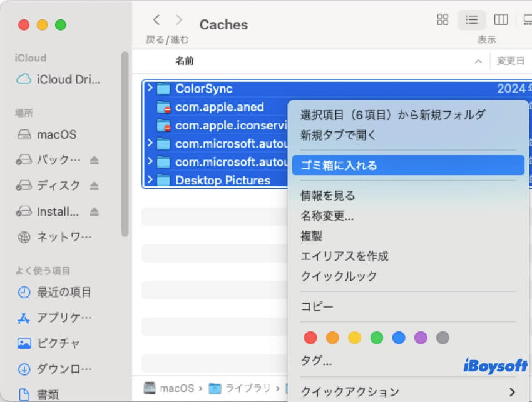
Task: Select the list view icon
Action: click(x=471, y=20)
